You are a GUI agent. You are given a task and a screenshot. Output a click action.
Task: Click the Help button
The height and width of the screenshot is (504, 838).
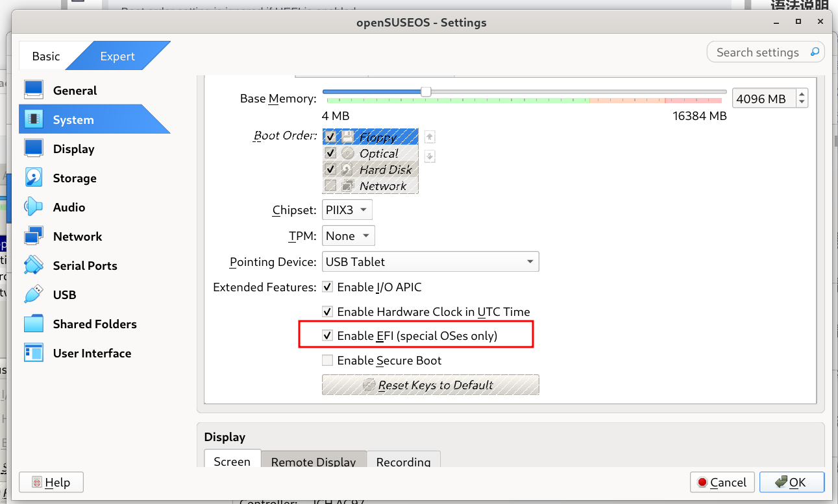coord(51,483)
